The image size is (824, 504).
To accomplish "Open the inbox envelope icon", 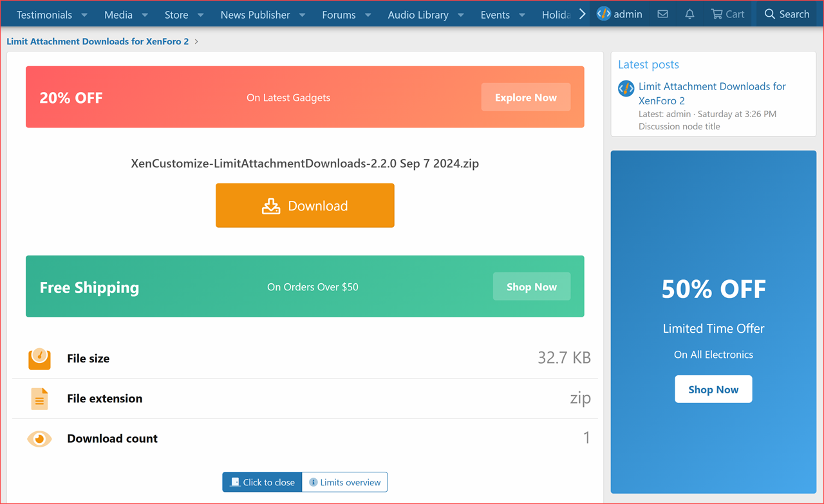I will point(662,14).
